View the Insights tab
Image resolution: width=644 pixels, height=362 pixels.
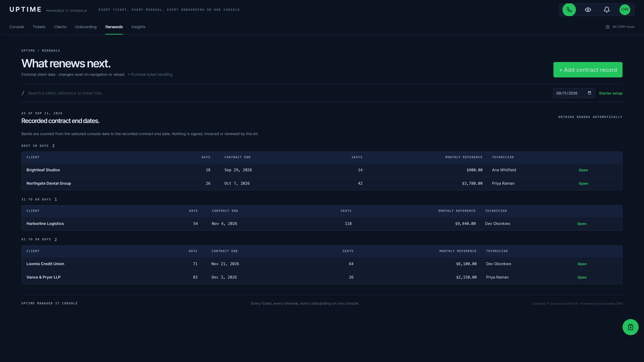click(138, 27)
